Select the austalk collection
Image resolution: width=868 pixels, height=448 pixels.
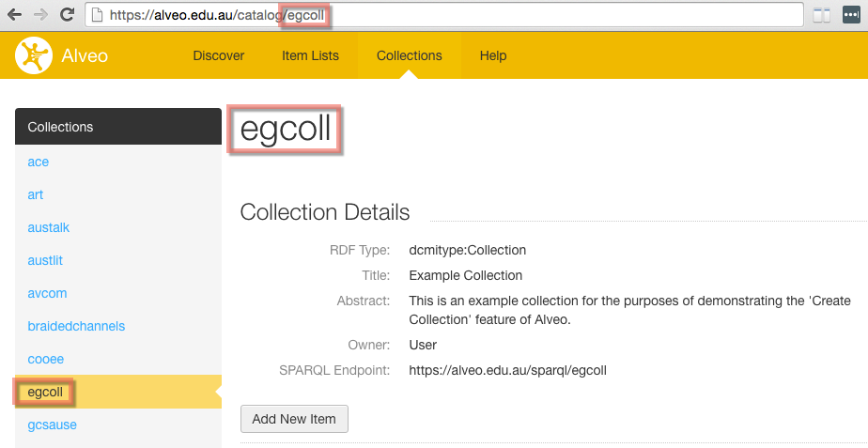click(x=49, y=227)
